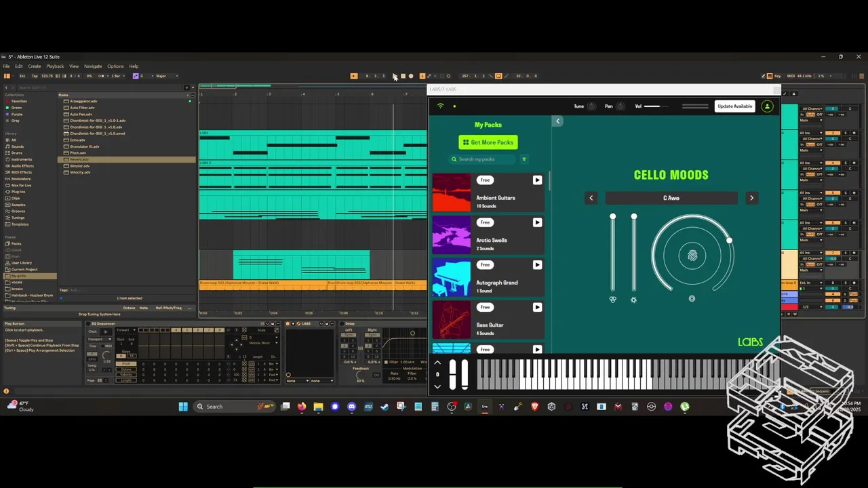Toggle the Ext sync button
Screen dimensions: 868x488
pyautogui.click(x=22, y=76)
